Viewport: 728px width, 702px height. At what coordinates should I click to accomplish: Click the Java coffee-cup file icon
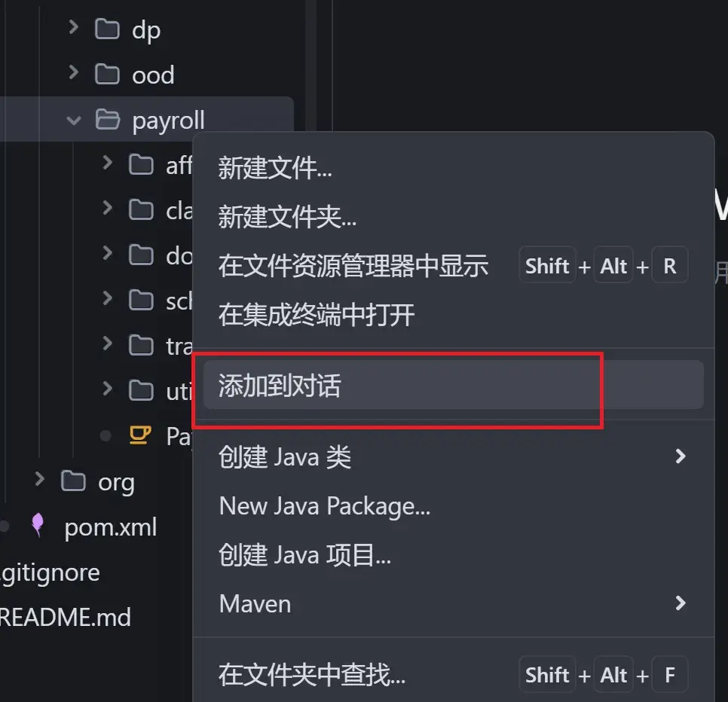pos(140,435)
